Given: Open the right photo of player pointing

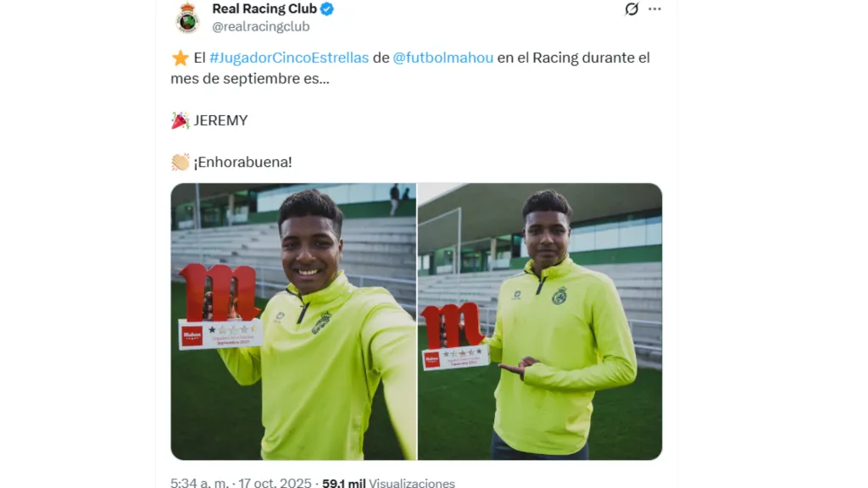Looking at the screenshot, I should pos(540,321).
